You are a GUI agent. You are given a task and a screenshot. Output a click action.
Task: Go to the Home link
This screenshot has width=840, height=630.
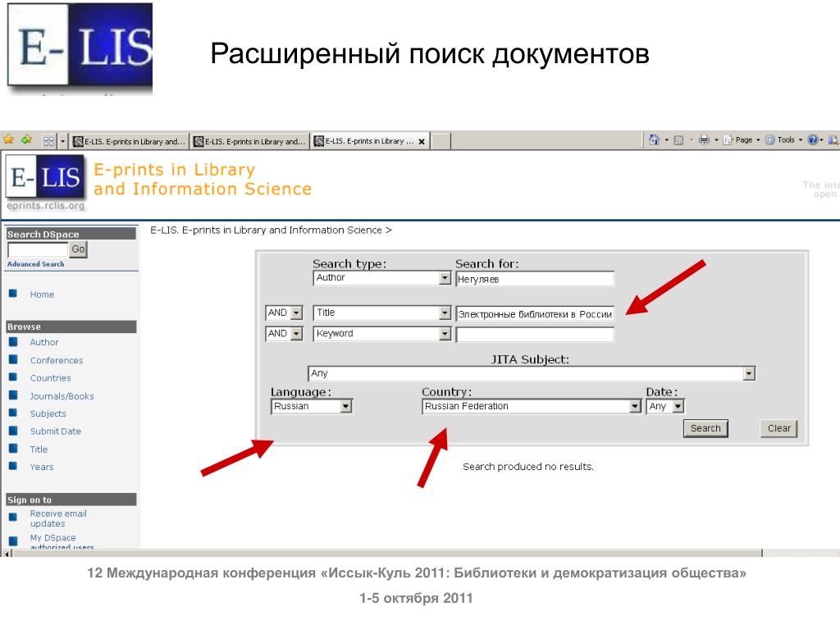tap(42, 294)
